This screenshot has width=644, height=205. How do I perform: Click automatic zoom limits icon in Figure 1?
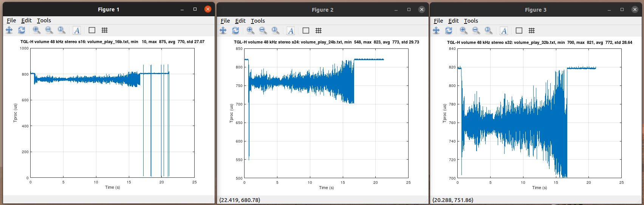tap(62, 30)
